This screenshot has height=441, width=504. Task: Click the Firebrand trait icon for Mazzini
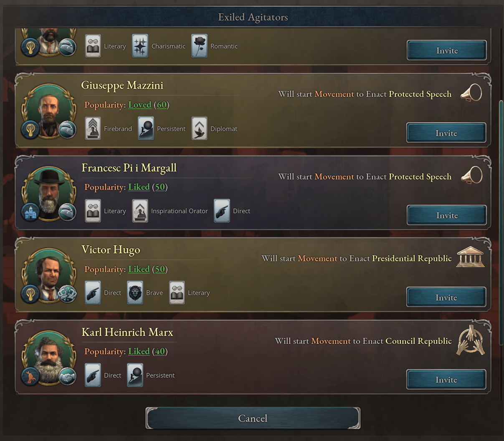93,129
